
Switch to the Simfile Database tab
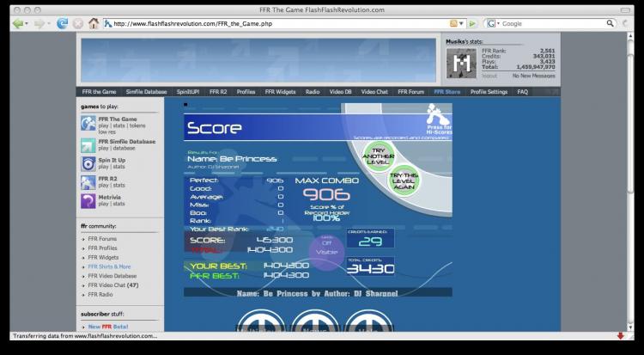click(x=147, y=90)
